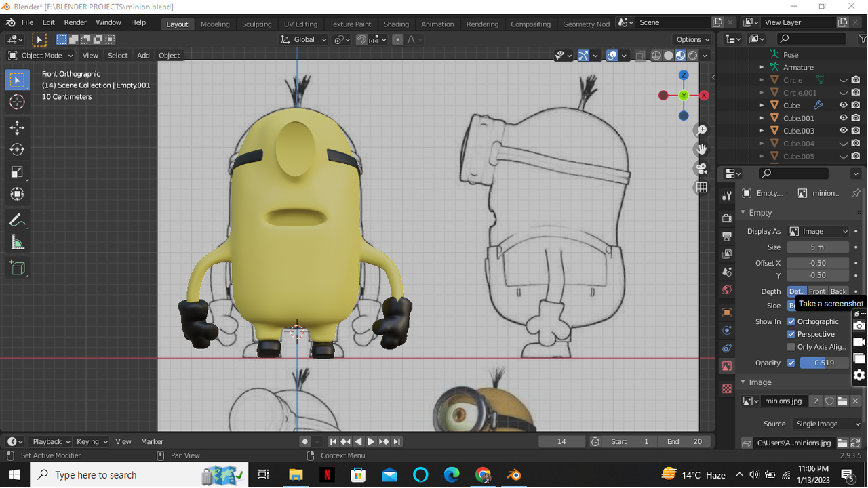Switch to the Sculpting workspace tab
This screenshot has height=488, width=868.
tap(257, 24)
